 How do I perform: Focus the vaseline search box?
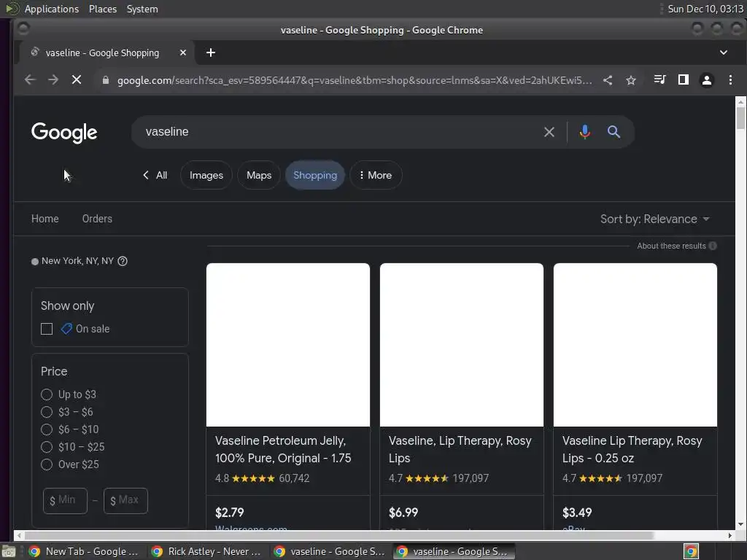point(338,132)
